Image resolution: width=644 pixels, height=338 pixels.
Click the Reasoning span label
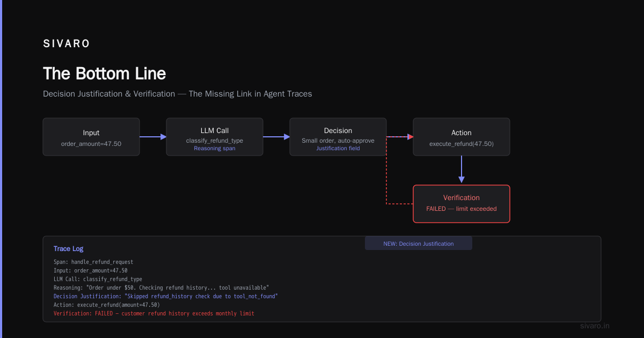[215, 149]
